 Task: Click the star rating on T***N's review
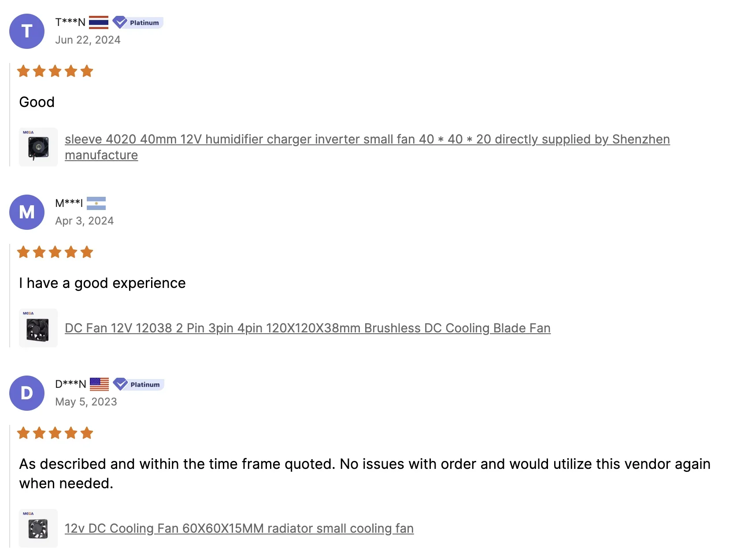[x=55, y=71]
